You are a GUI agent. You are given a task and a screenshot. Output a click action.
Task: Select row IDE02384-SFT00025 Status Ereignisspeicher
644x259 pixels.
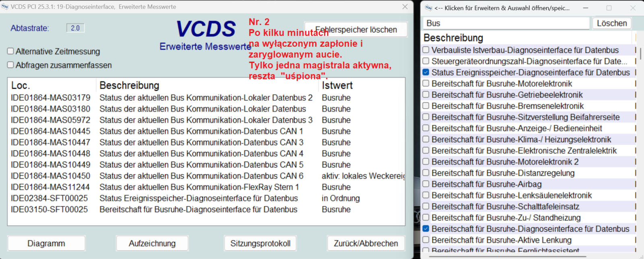pyautogui.click(x=206, y=198)
